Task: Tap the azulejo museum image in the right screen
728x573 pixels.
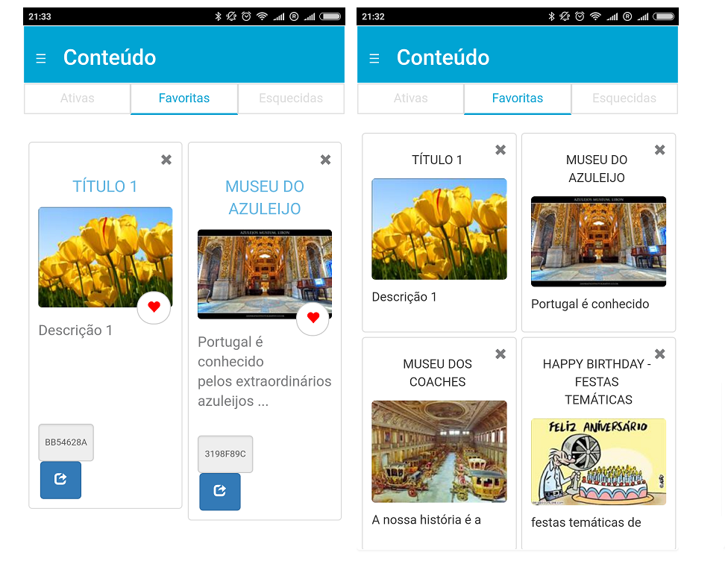Action: tap(598, 242)
